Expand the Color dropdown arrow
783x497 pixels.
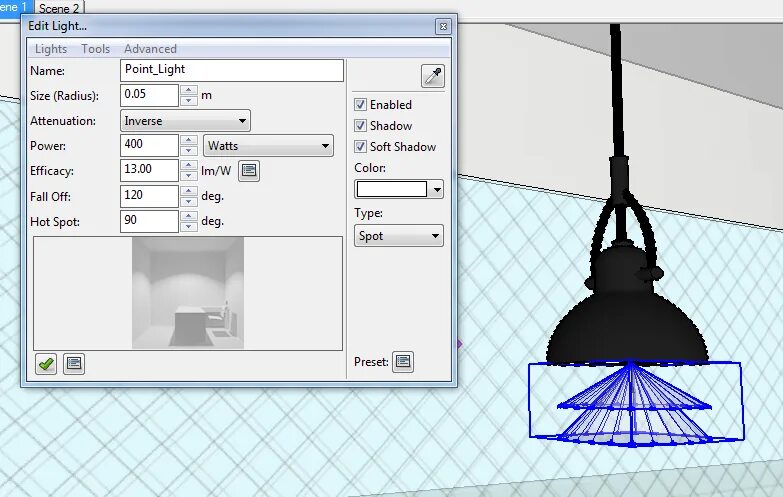point(437,189)
